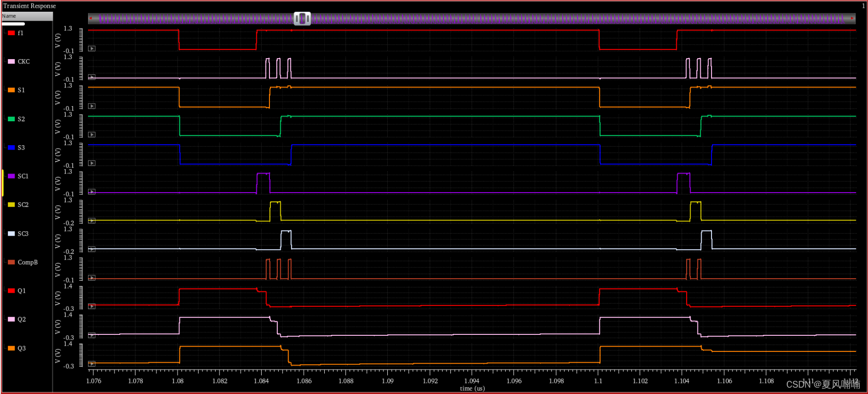The width and height of the screenshot is (868, 394).
Task: Select signal CompB in the name list
Action: [x=27, y=262]
